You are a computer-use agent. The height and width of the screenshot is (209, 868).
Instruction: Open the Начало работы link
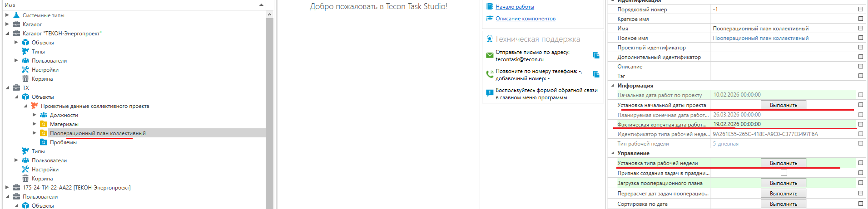[515, 7]
